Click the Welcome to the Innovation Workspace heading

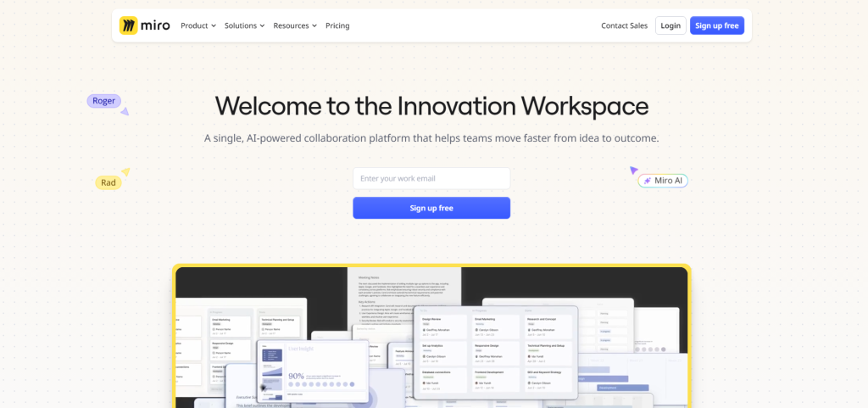431,106
